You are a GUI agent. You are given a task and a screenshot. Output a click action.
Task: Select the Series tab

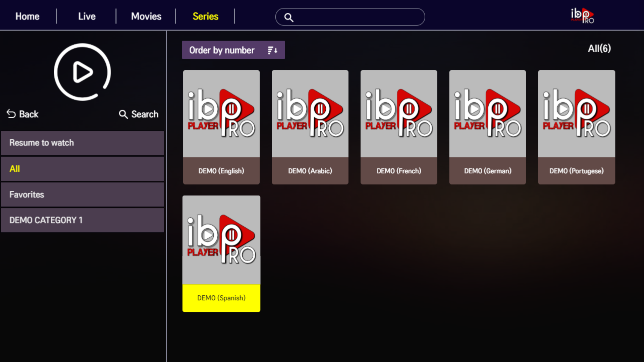click(205, 16)
